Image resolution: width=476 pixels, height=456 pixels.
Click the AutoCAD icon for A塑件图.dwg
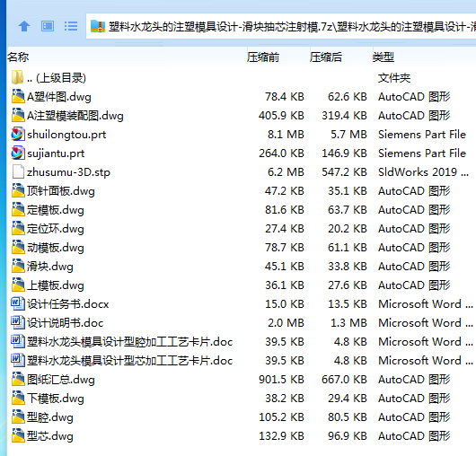tap(18, 96)
